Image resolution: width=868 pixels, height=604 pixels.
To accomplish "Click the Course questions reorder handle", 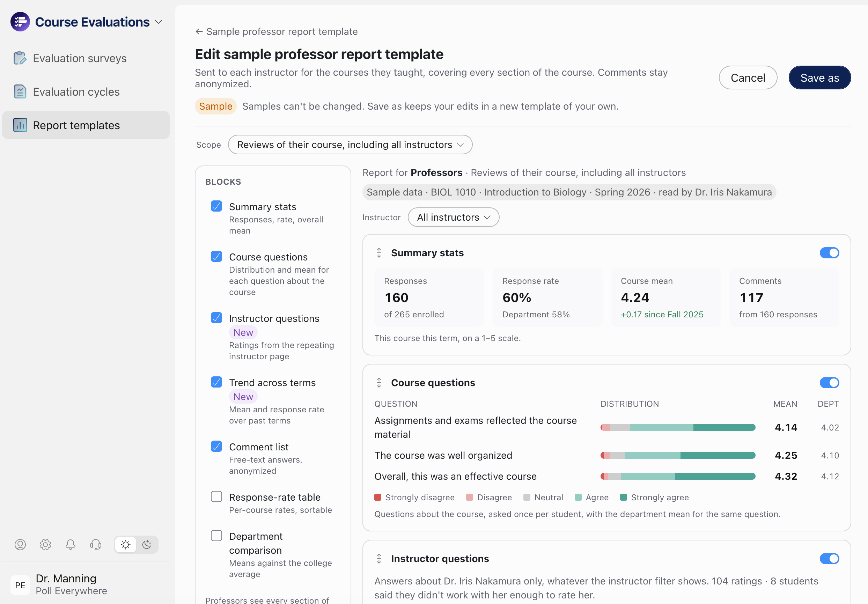I will point(379,383).
